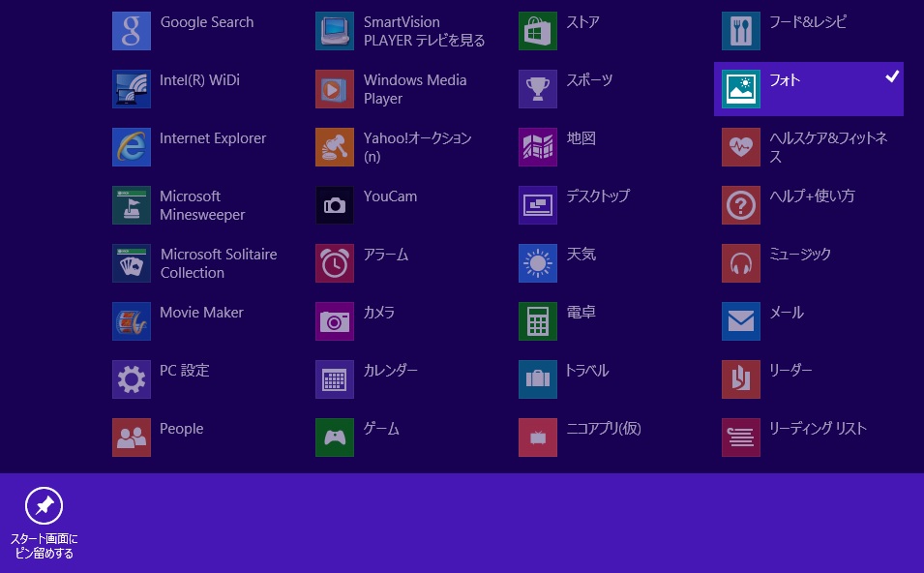
Task: Click the ヘルプ+使い方 label
Action: point(812,196)
